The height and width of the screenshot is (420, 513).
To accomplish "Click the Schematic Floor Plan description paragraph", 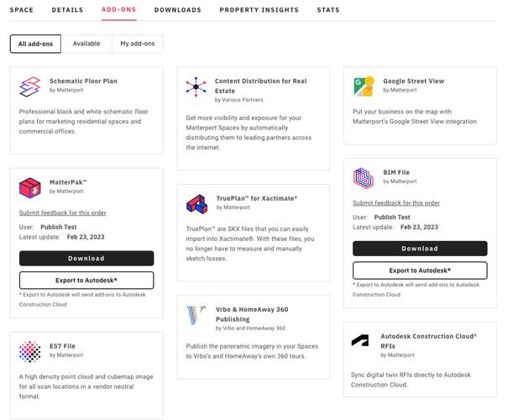I will 83,122.
